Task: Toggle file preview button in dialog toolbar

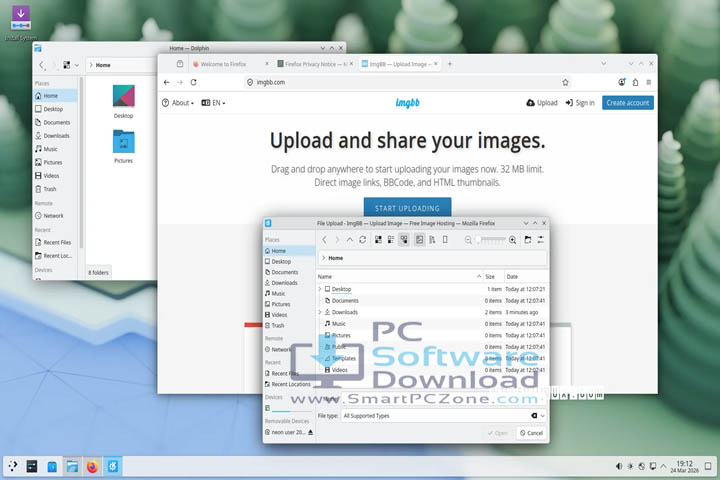Action: pyautogui.click(x=419, y=240)
